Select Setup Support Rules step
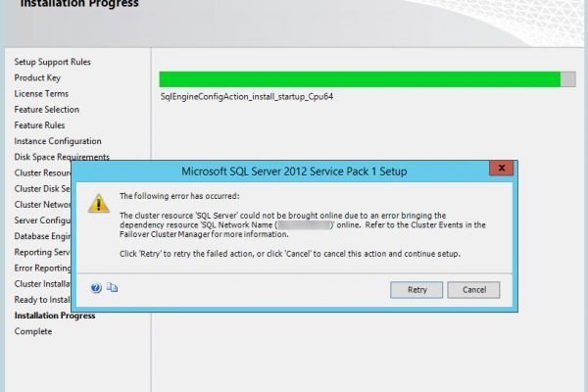588x392 pixels. coord(53,62)
